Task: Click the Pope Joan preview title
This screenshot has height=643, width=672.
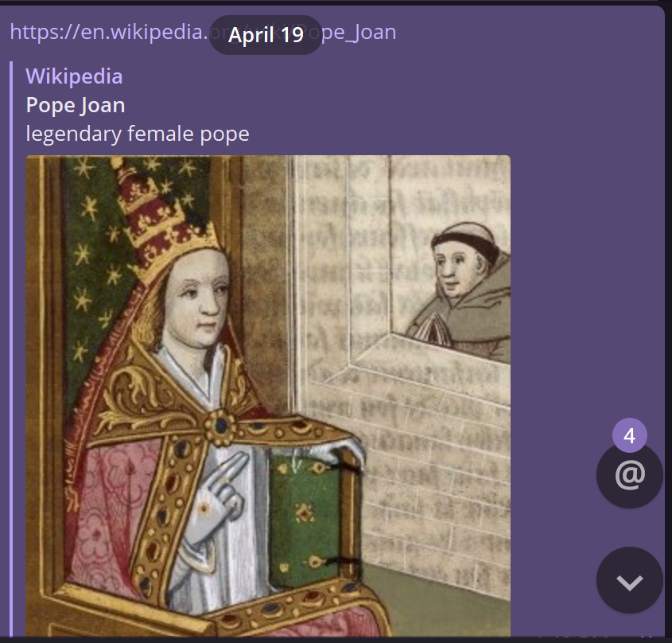Action: (x=76, y=105)
